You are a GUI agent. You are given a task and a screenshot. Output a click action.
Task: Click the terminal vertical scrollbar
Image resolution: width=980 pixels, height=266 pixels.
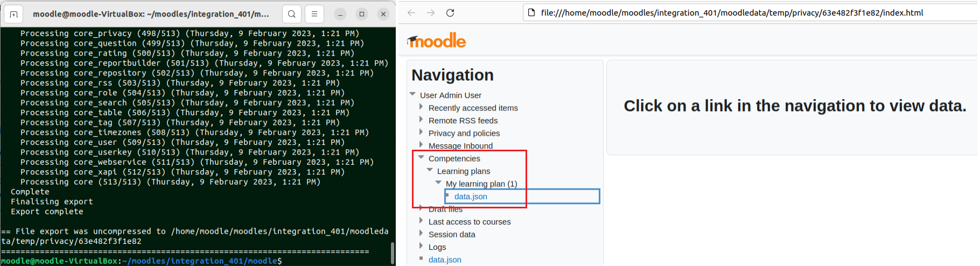pos(393,252)
